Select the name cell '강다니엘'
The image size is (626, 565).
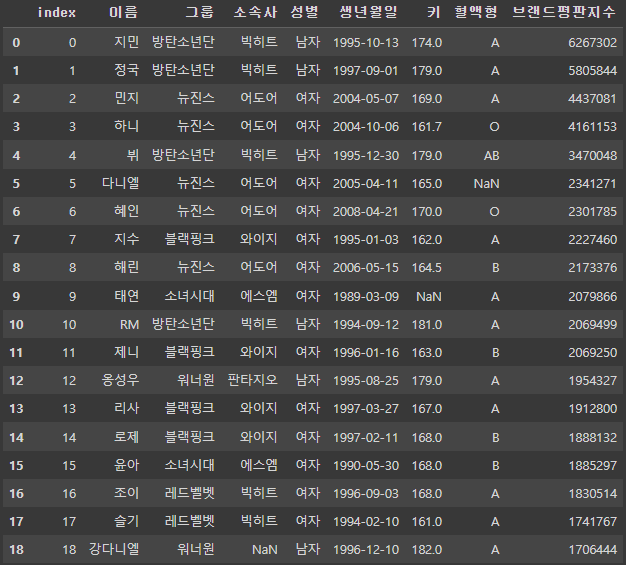[x=114, y=549]
